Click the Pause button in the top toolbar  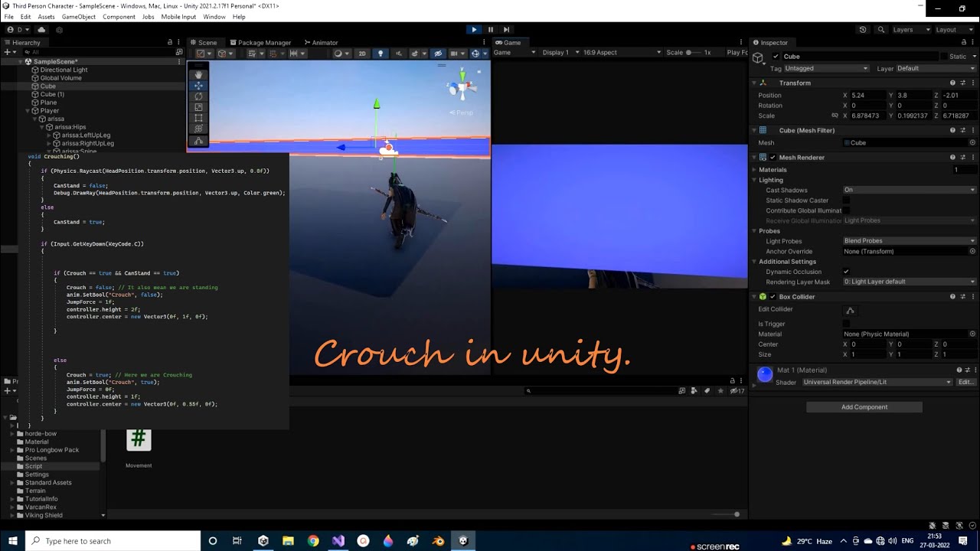pyautogui.click(x=490, y=29)
